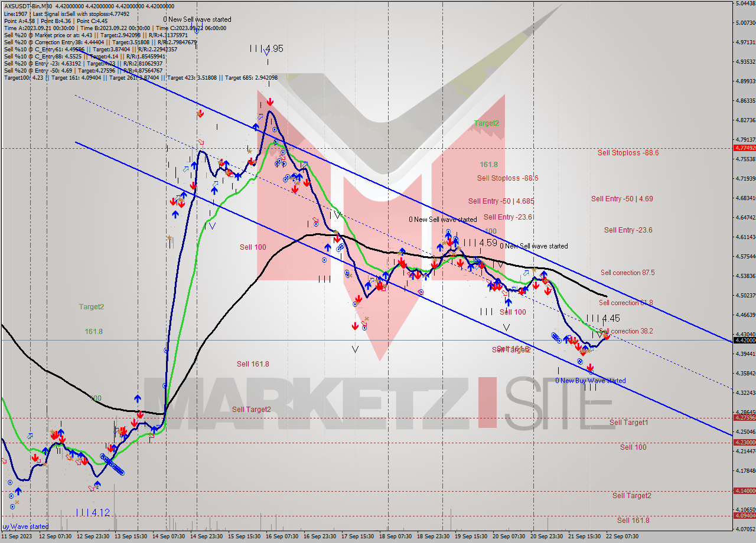Click the 5.007 price axis label
The height and width of the screenshot is (543, 756).
[x=745, y=23]
